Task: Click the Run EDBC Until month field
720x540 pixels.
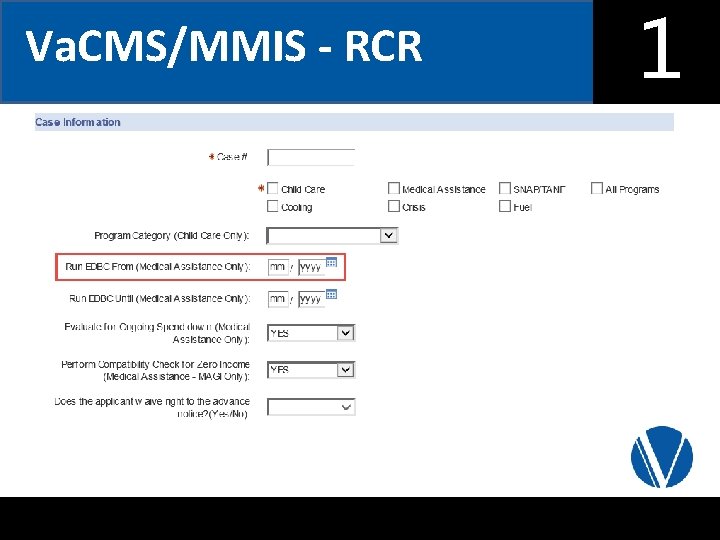Action: (278, 299)
